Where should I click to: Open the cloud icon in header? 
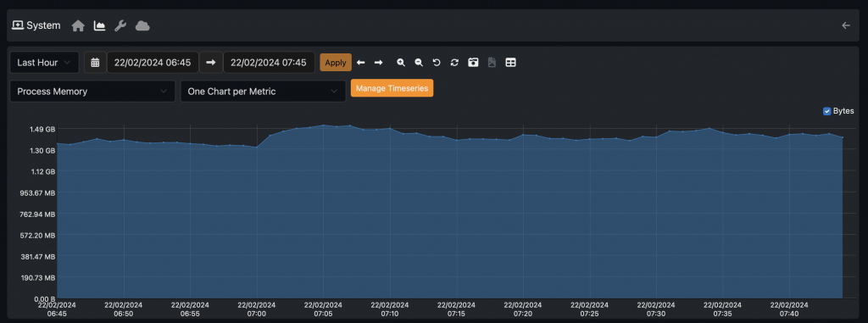142,26
